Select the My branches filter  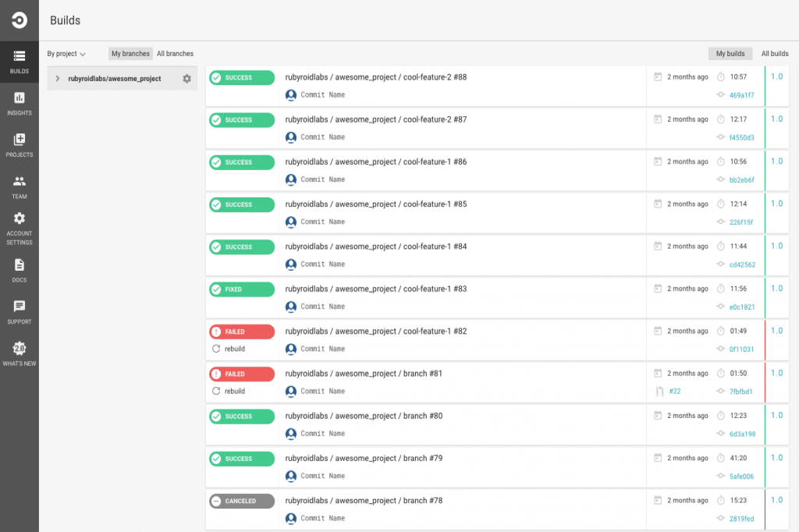130,54
